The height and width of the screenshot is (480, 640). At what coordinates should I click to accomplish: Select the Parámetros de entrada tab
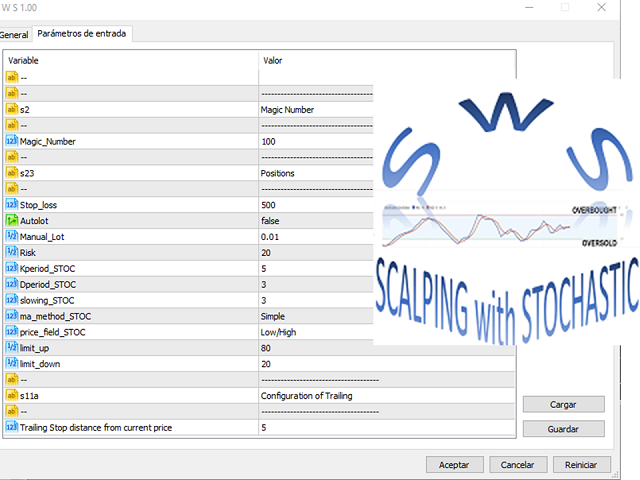pos(82,35)
